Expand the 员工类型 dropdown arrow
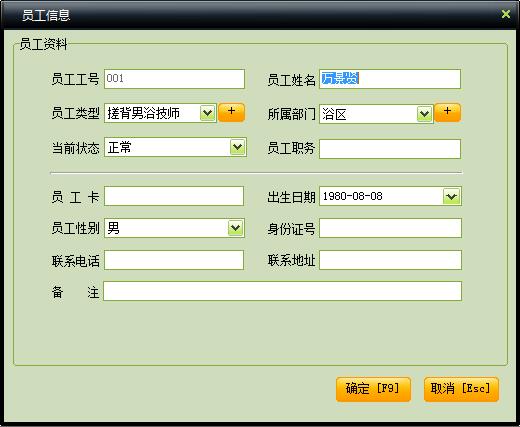Viewport: 520px width, 427px height. click(207, 113)
